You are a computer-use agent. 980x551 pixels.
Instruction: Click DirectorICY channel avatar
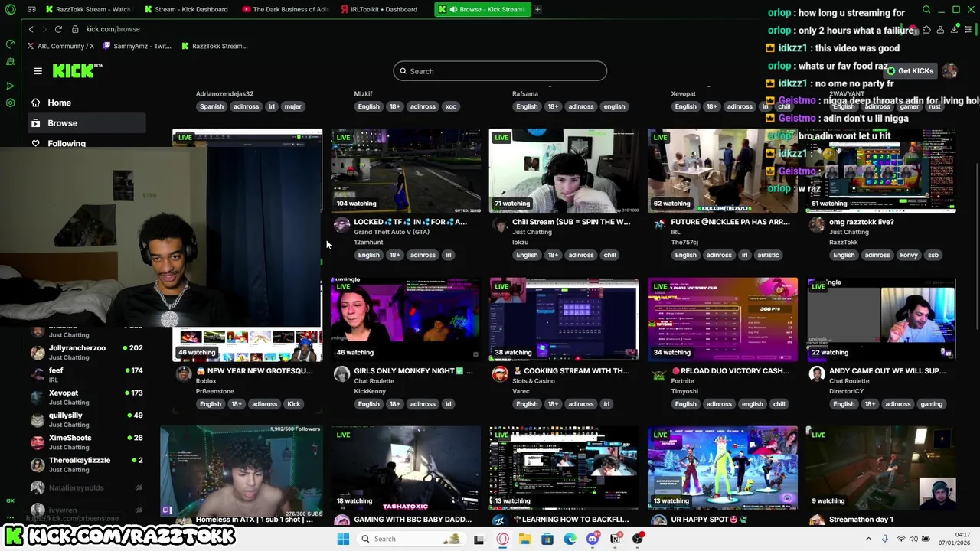817,374
